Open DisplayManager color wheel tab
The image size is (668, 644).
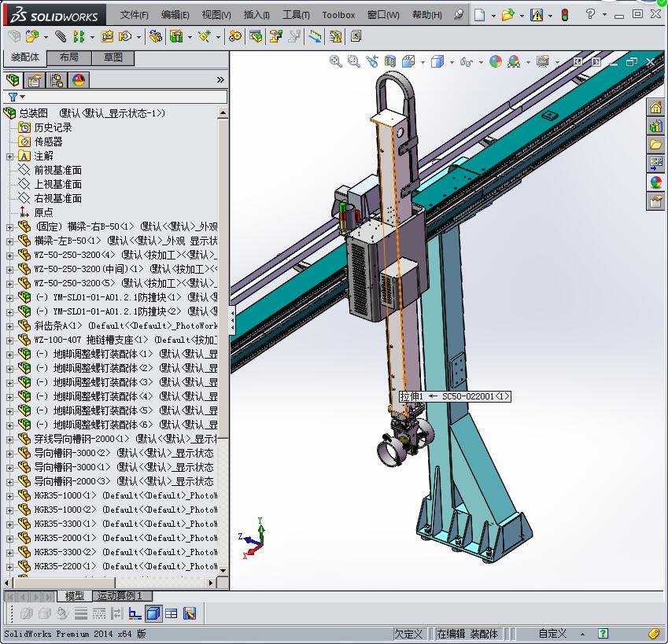coord(79,80)
